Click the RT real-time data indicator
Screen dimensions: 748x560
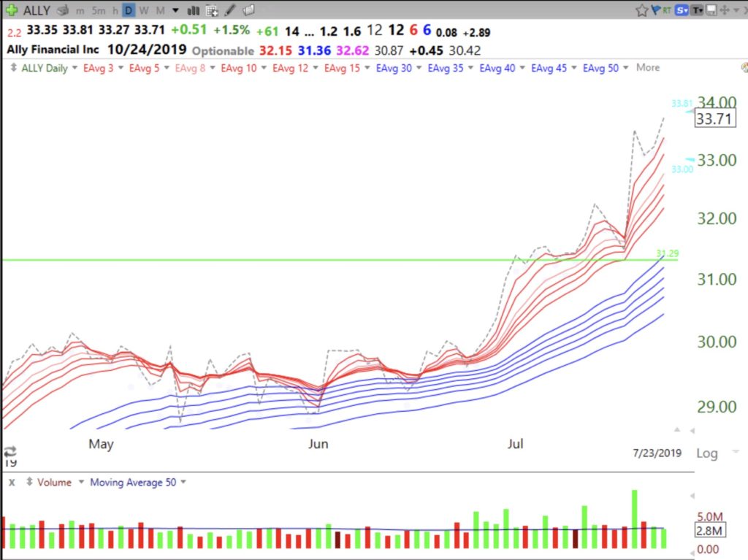(x=666, y=9)
